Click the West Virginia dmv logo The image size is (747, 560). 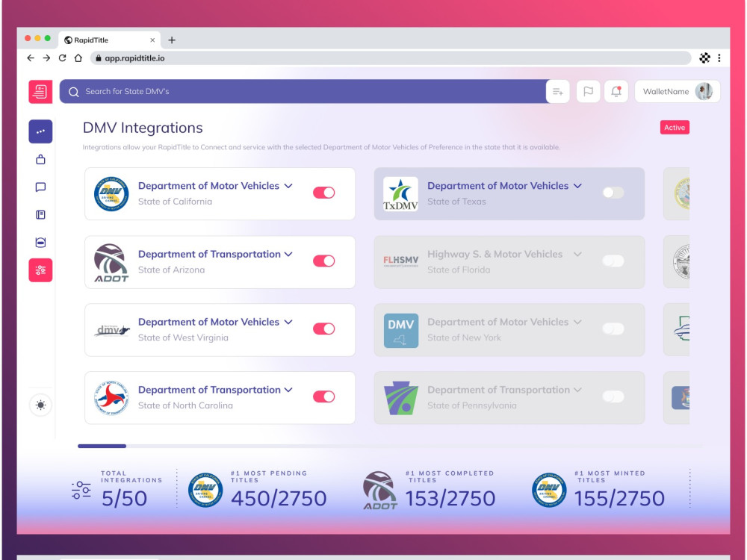coord(111,330)
